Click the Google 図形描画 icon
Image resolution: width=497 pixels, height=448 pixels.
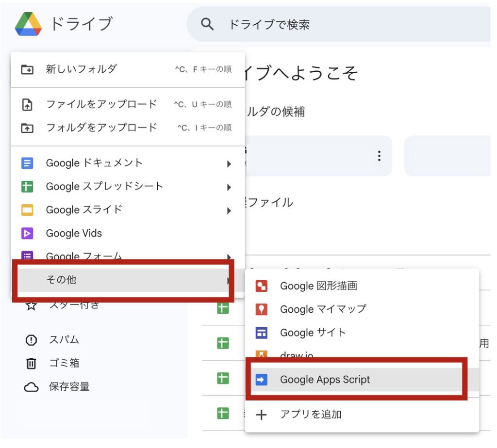(x=262, y=286)
